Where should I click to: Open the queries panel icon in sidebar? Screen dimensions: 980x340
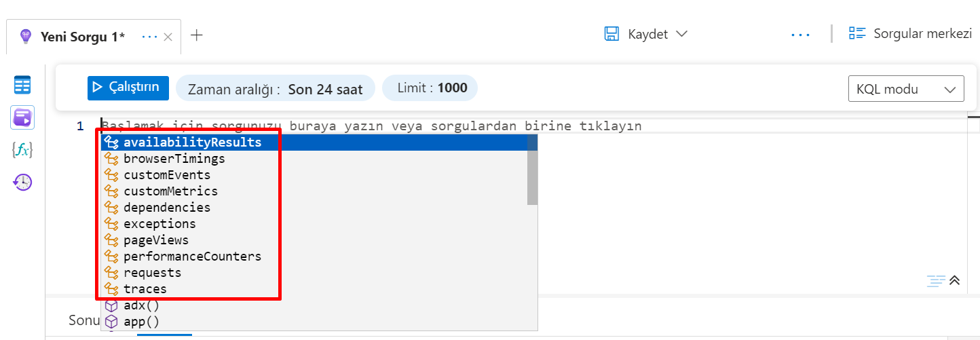(22, 117)
